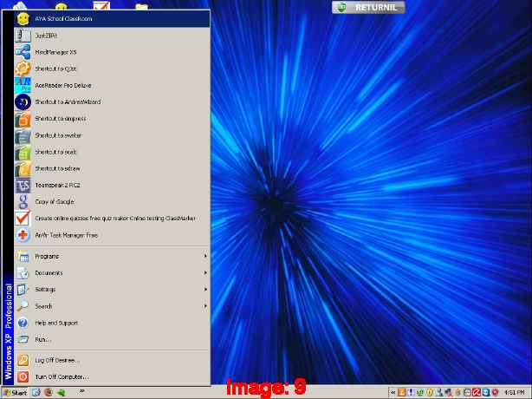Image resolution: width=532 pixels, height=399 pixels.
Task: Open Shortcut to scalc
Action: click(x=112, y=152)
